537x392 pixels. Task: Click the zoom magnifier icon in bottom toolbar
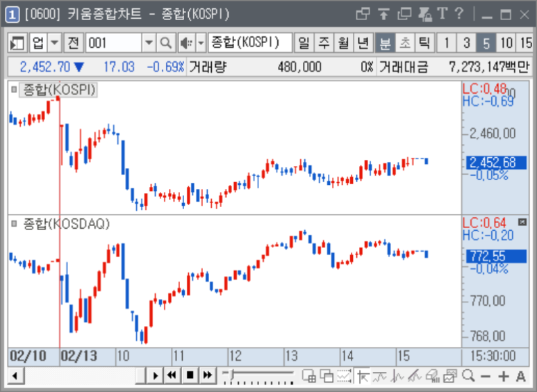point(468,376)
